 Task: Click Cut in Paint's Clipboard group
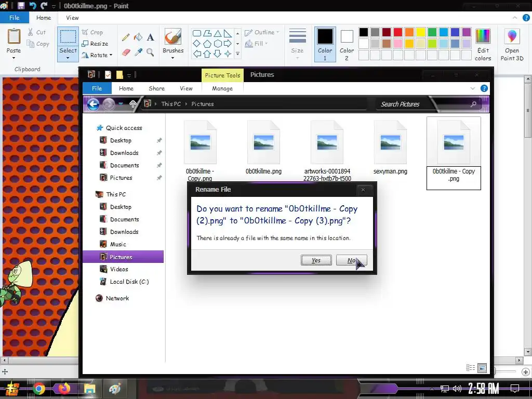[37, 32]
